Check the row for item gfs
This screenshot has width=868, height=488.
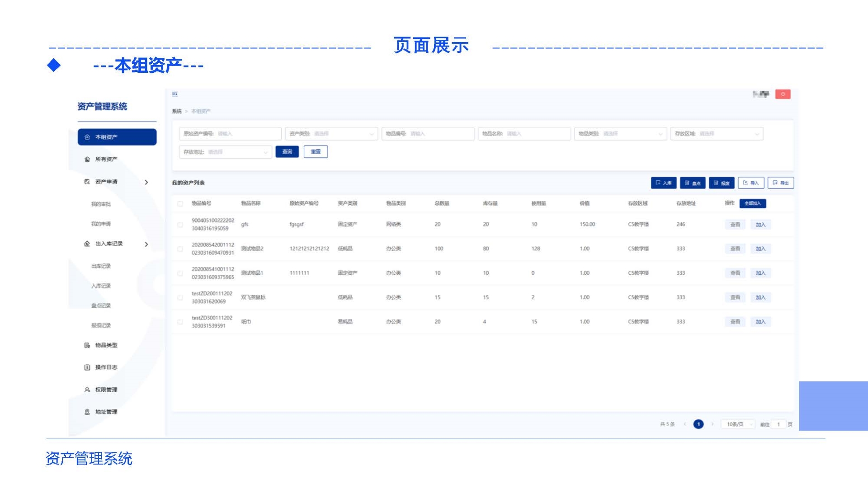180,225
